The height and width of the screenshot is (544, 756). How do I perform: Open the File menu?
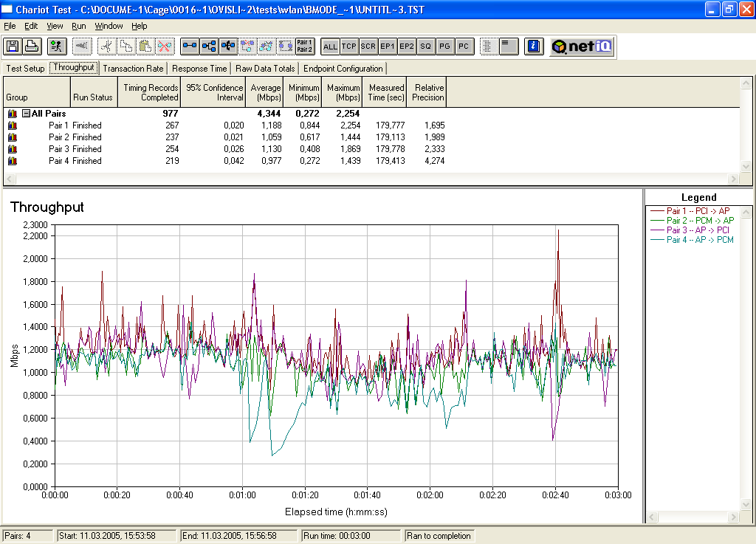coord(10,26)
